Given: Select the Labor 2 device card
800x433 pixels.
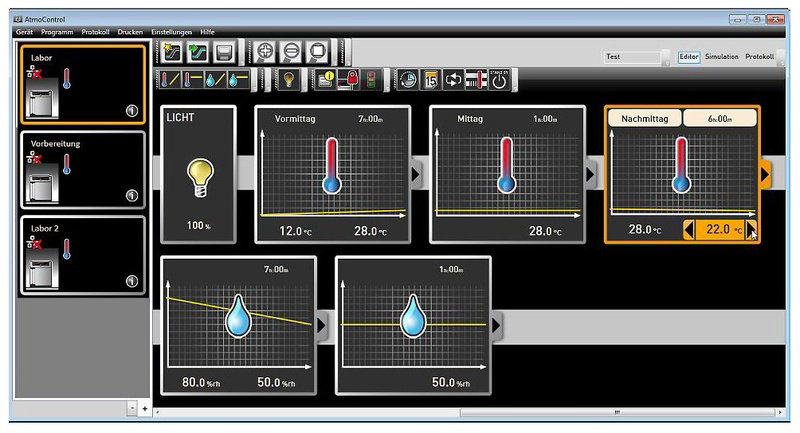Looking at the screenshot, I should (83, 255).
